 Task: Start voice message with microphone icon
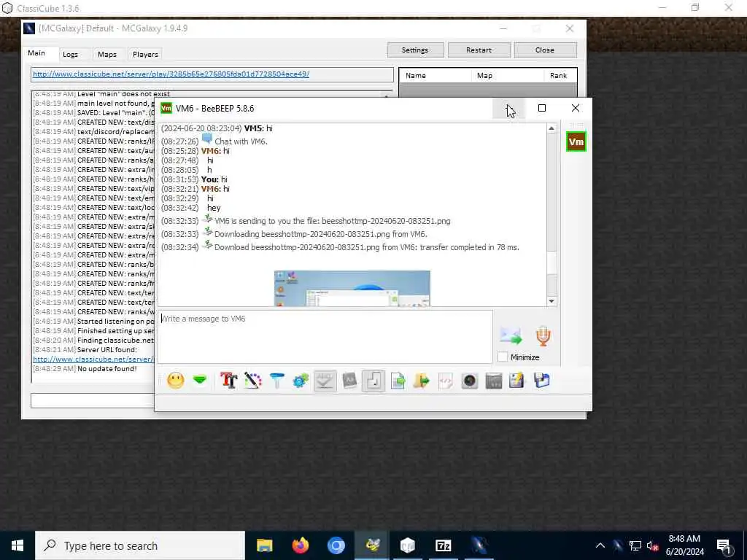click(543, 335)
